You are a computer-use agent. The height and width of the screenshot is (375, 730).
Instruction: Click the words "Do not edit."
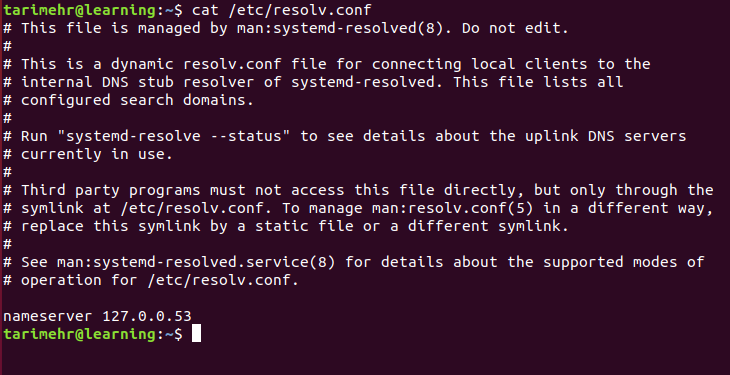[x=515, y=28]
